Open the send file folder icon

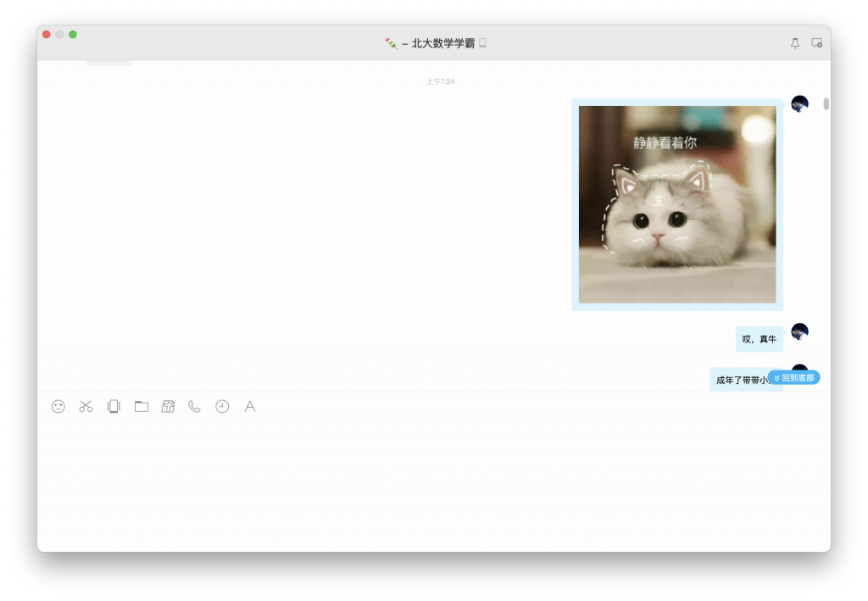(x=141, y=406)
